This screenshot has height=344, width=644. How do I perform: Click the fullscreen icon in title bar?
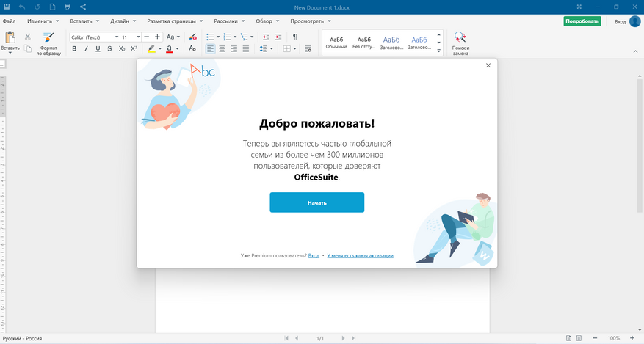pyautogui.click(x=579, y=7)
